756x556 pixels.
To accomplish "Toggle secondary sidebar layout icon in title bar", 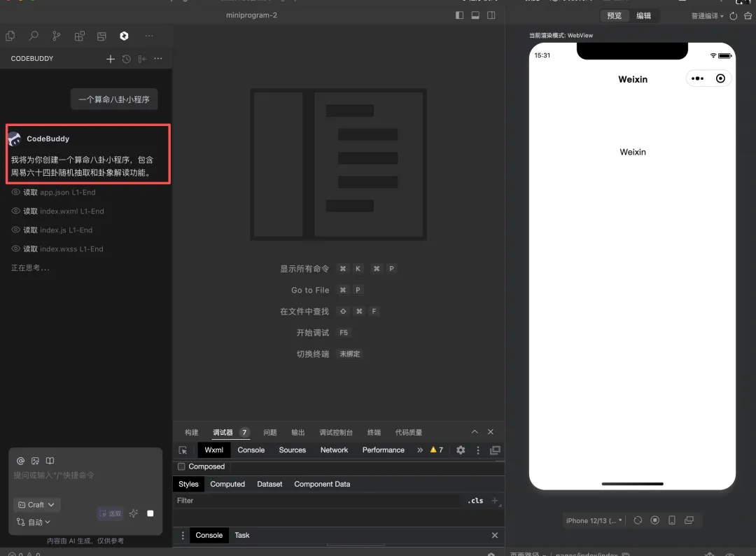I will pos(491,15).
